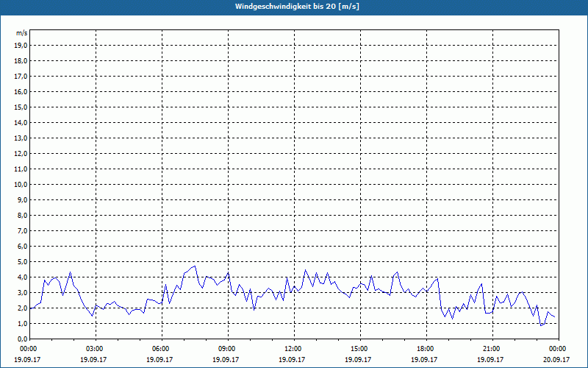
Task: Click the '21:00' time label
Action: point(492,349)
